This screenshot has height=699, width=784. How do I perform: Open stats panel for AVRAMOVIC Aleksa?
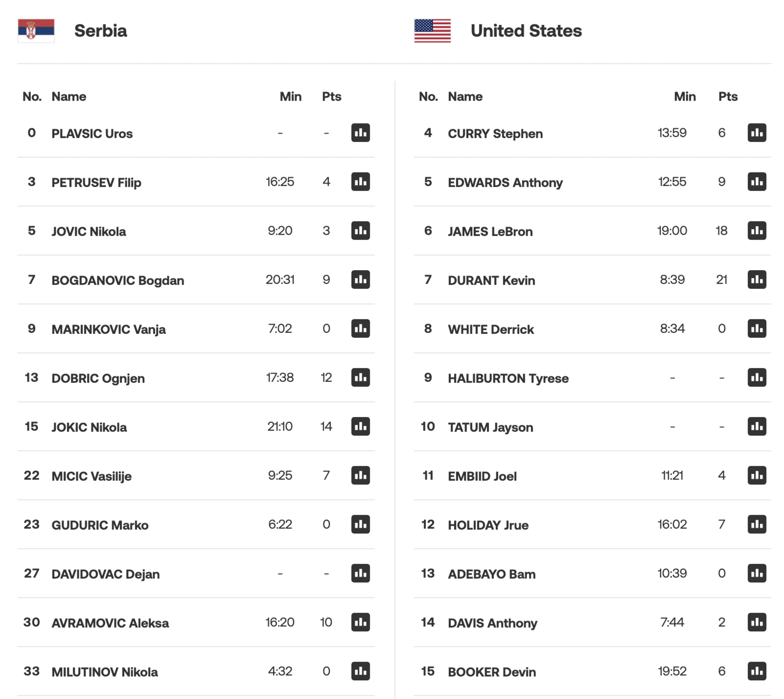coord(360,622)
